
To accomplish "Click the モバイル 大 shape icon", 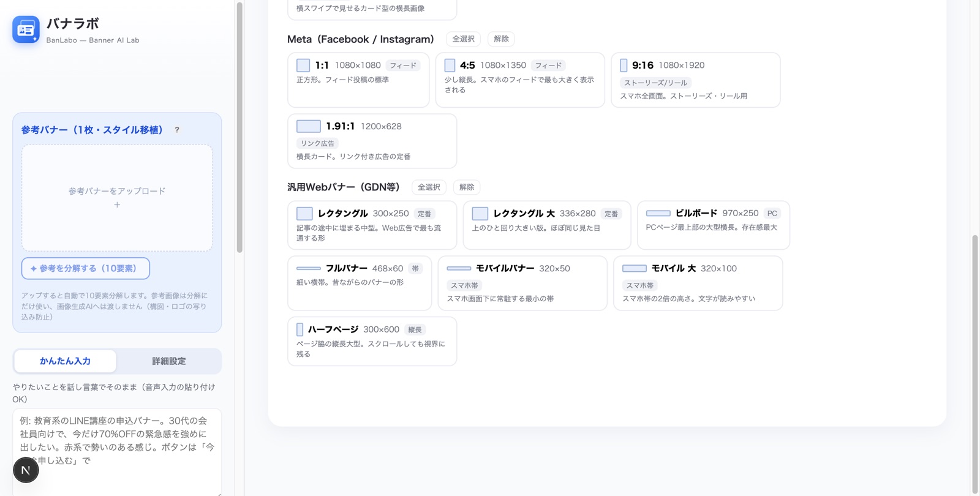I will pos(635,268).
